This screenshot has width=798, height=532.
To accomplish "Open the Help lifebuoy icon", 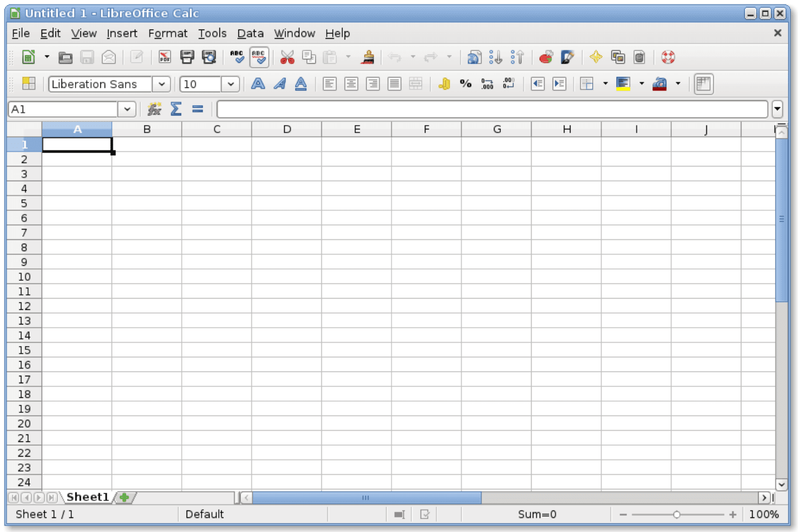I will pyautogui.click(x=668, y=57).
